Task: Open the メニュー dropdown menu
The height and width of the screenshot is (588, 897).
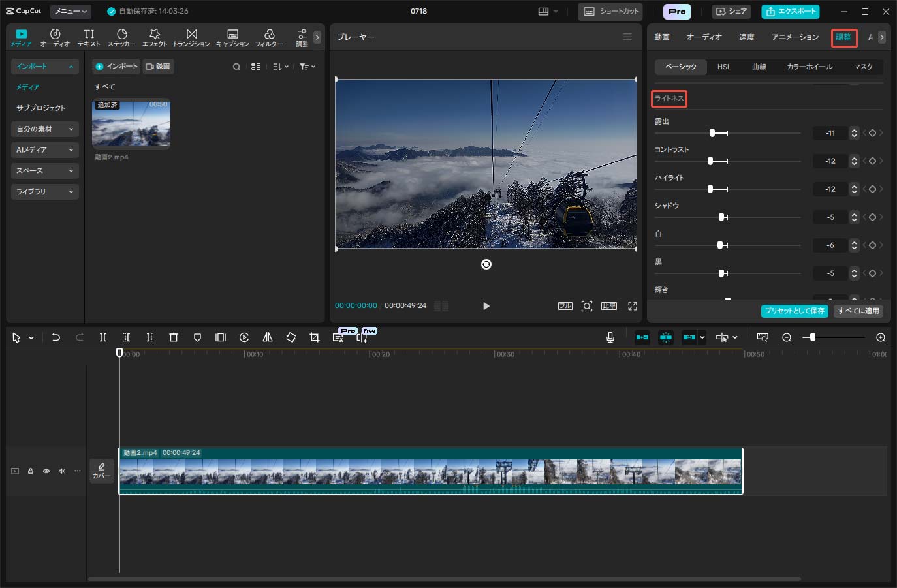Action: tap(71, 11)
